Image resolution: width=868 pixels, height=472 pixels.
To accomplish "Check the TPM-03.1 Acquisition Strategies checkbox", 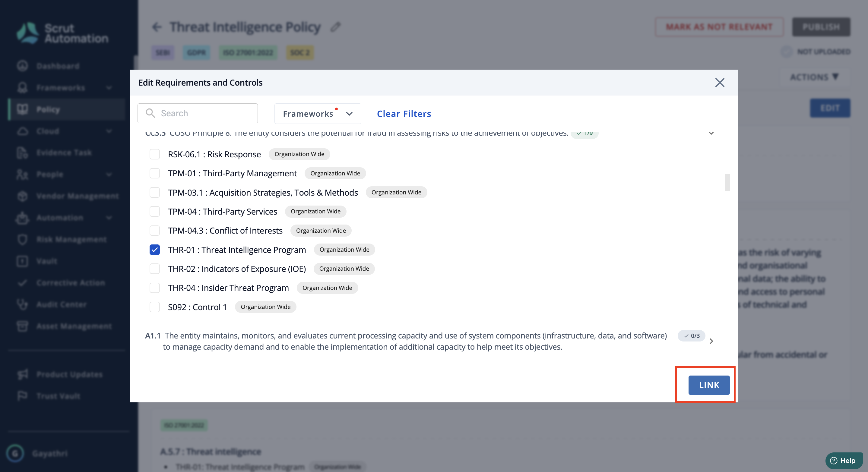I will tap(155, 193).
